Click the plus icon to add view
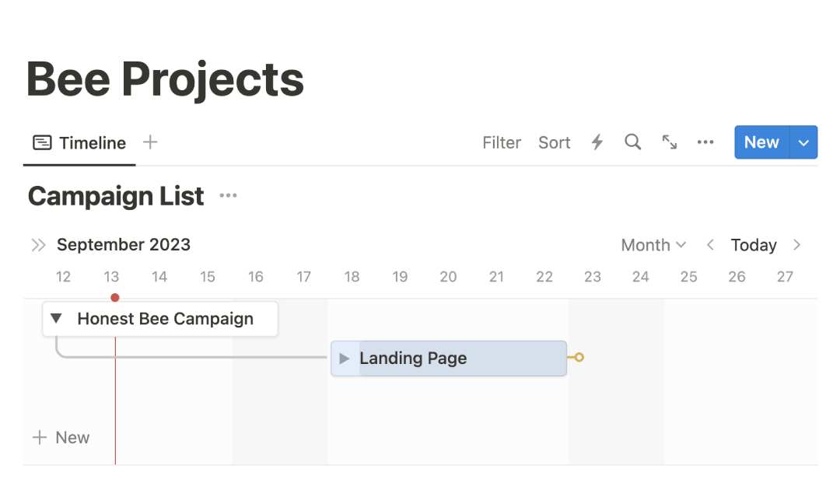 coord(151,142)
